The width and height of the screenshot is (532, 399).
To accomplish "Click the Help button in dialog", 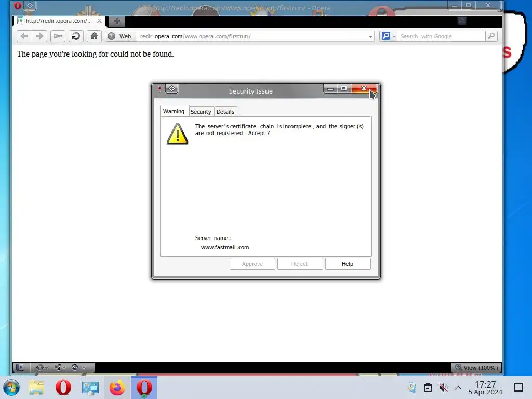I will (348, 264).
